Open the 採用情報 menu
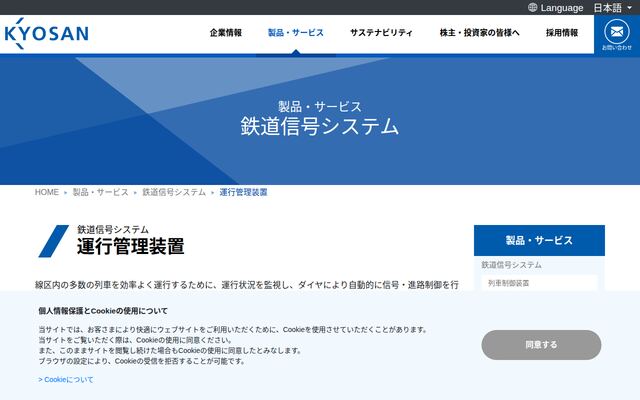 (x=562, y=33)
